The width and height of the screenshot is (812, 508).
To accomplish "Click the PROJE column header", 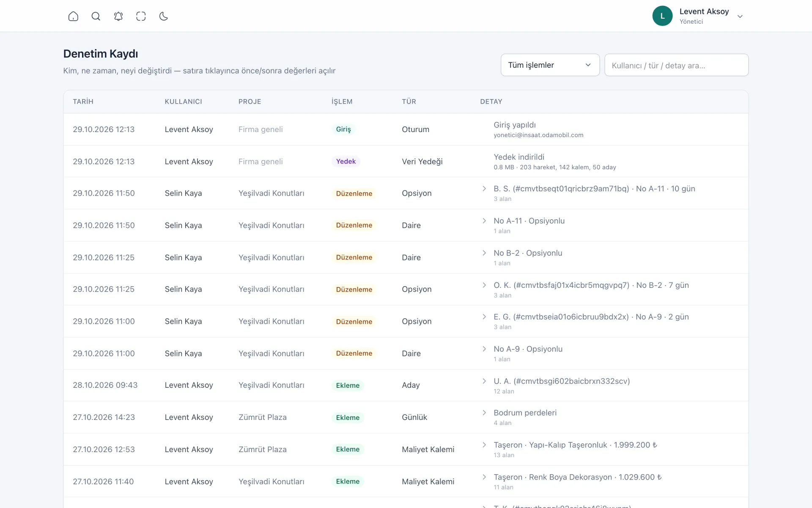I will pyautogui.click(x=250, y=102).
